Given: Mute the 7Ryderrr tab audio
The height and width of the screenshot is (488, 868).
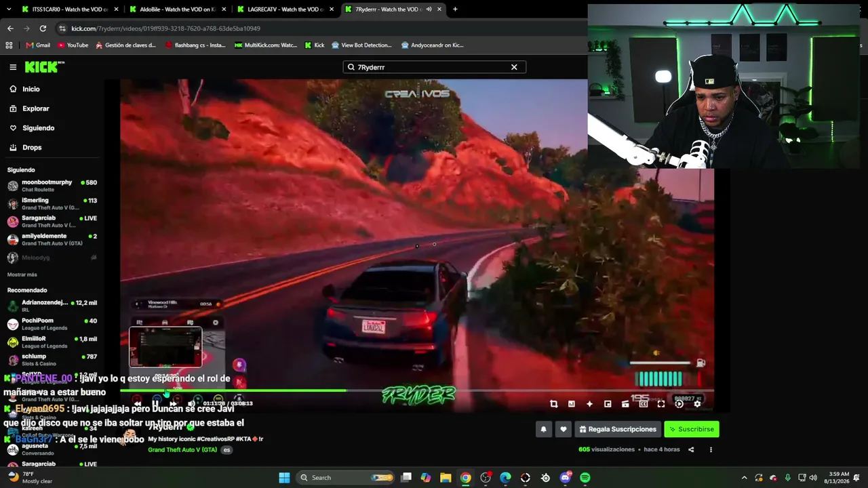Looking at the screenshot, I should pos(429,9).
